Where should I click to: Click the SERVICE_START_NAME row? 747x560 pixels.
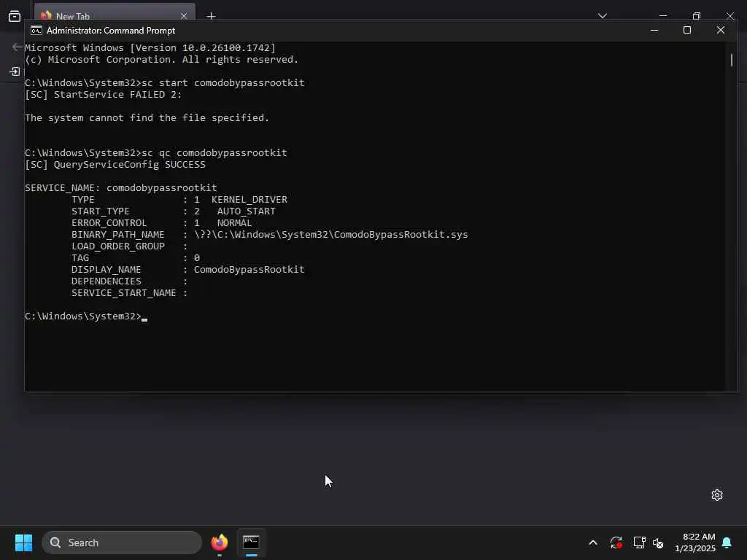pos(130,293)
